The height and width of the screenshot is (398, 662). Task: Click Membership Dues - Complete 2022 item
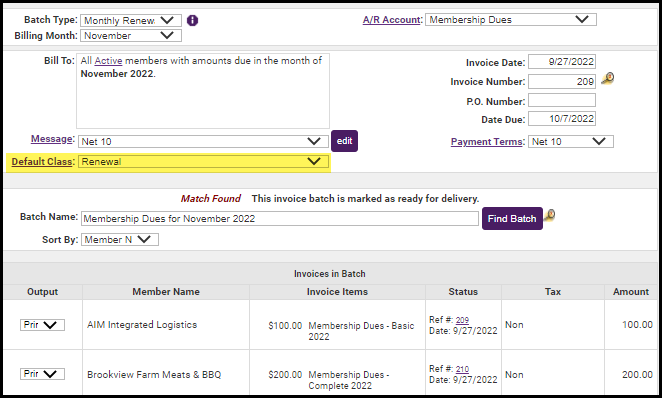click(x=349, y=380)
